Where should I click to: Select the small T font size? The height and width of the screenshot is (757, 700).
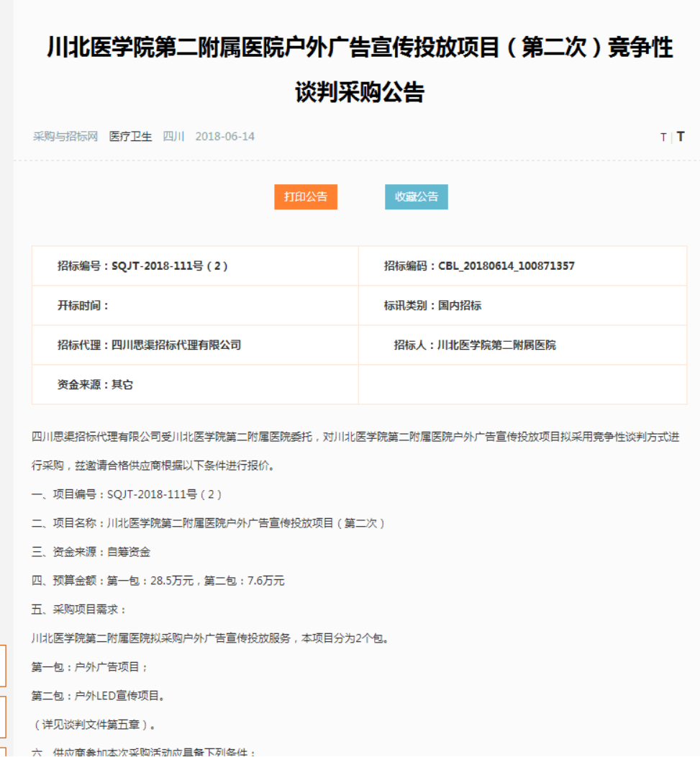pyautogui.click(x=663, y=137)
